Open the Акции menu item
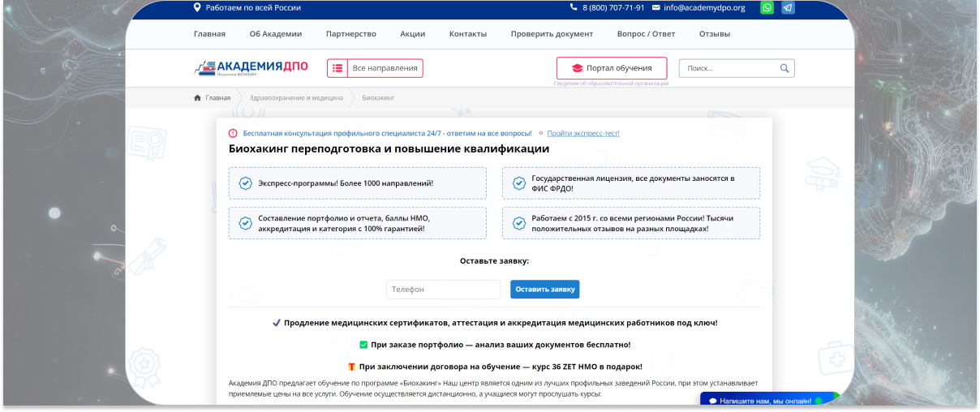Screen dimensions: 980x412 pos(413,34)
